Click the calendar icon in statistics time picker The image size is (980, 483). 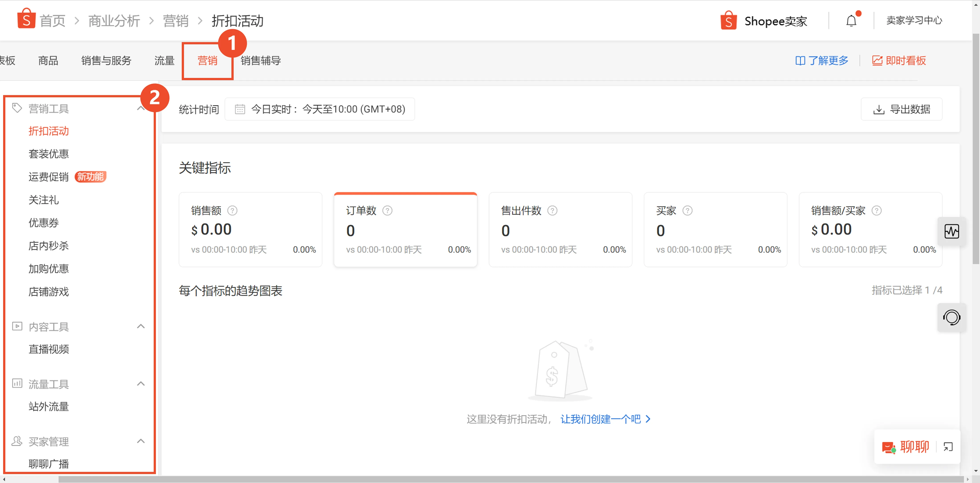(240, 109)
